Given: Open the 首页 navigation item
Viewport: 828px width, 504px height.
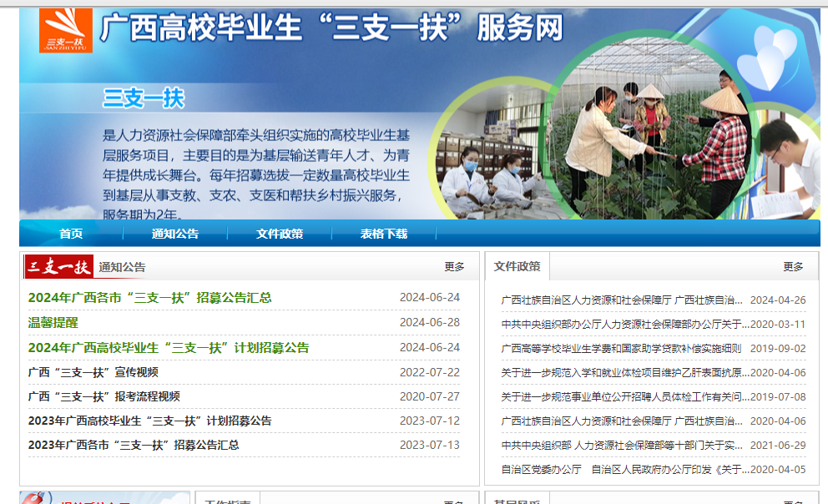Looking at the screenshot, I should 71,234.
